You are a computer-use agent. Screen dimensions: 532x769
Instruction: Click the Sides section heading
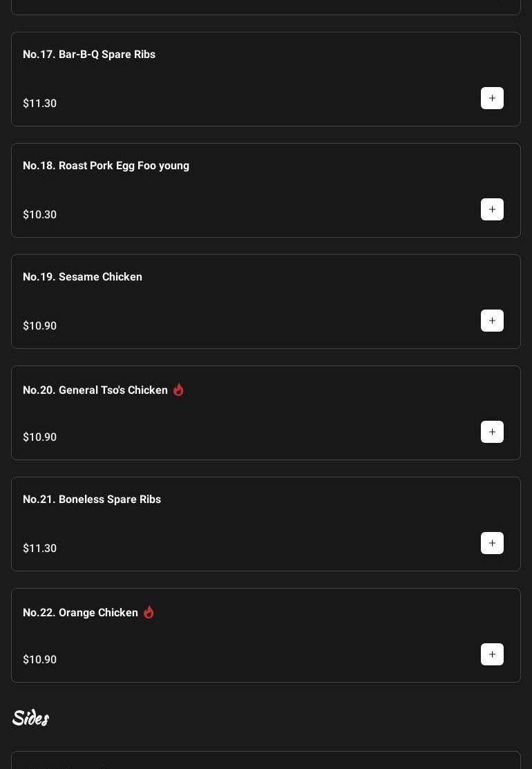pyautogui.click(x=30, y=718)
